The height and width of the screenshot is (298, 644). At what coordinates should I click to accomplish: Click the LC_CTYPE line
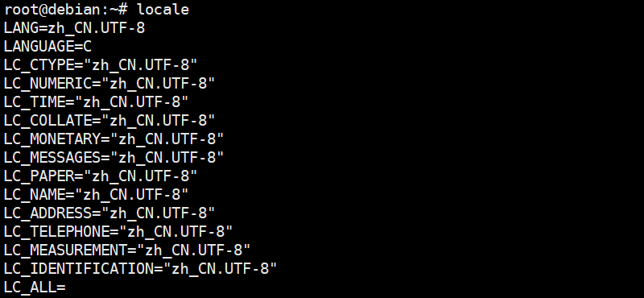pyautogui.click(x=101, y=65)
